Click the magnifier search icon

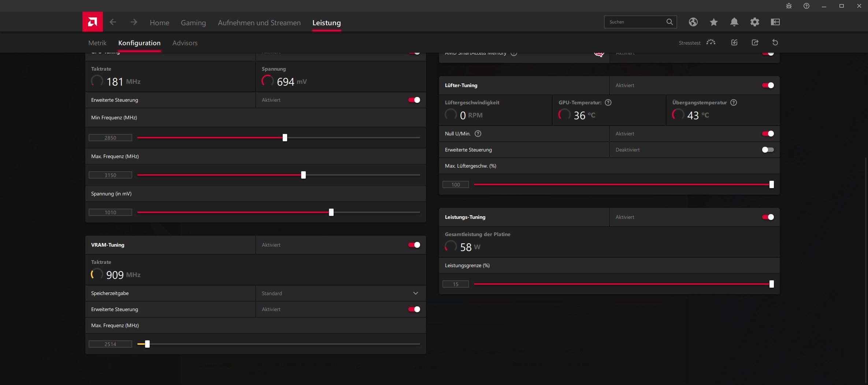(669, 22)
